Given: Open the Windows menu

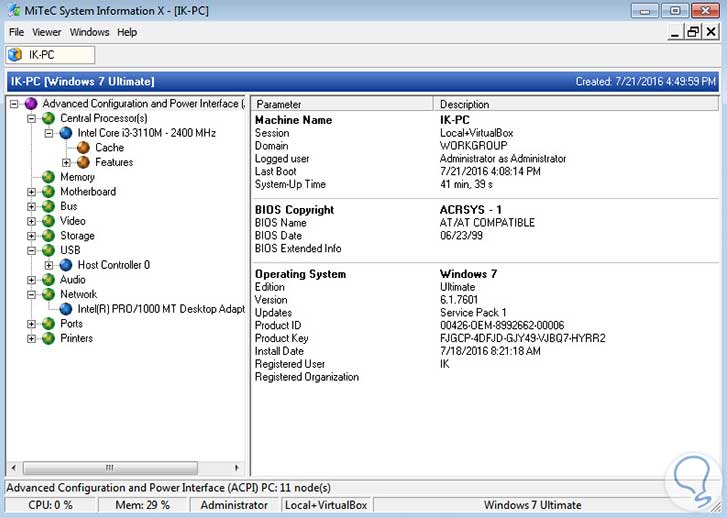Looking at the screenshot, I should 89,32.
